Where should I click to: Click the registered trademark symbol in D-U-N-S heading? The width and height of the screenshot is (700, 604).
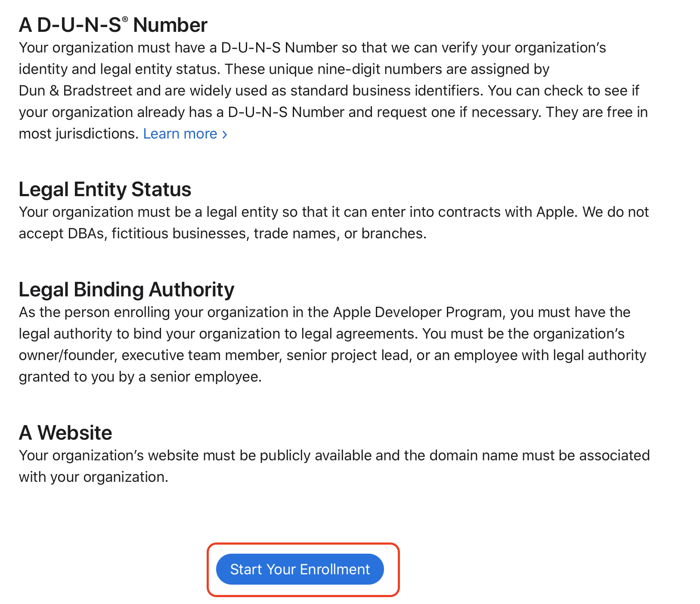click(x=125, y=19)
